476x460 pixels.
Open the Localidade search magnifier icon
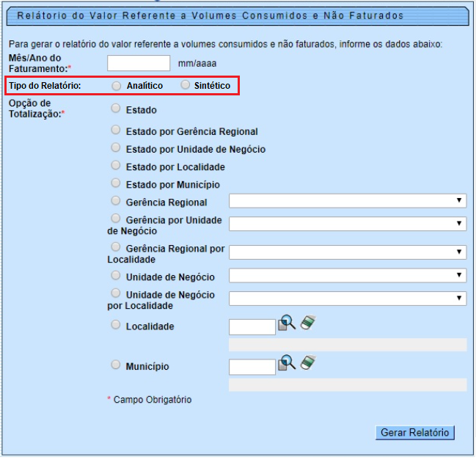point(287,323)
